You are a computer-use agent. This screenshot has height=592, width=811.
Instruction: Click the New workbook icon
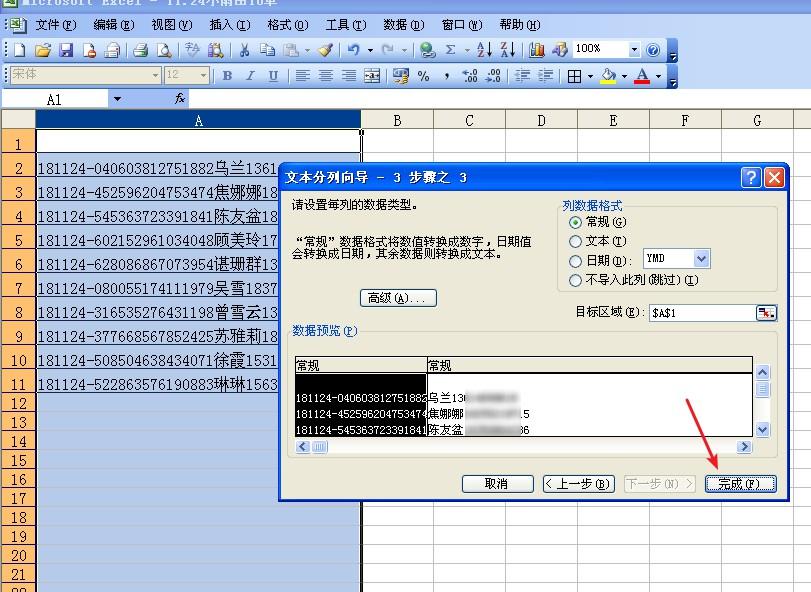coord(20,50)
